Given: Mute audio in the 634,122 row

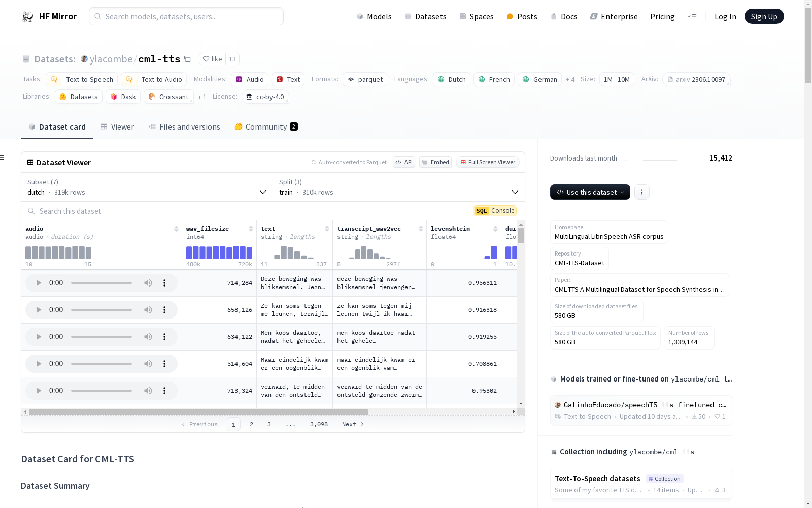Looking at the screenshot, I should (148, 337).
